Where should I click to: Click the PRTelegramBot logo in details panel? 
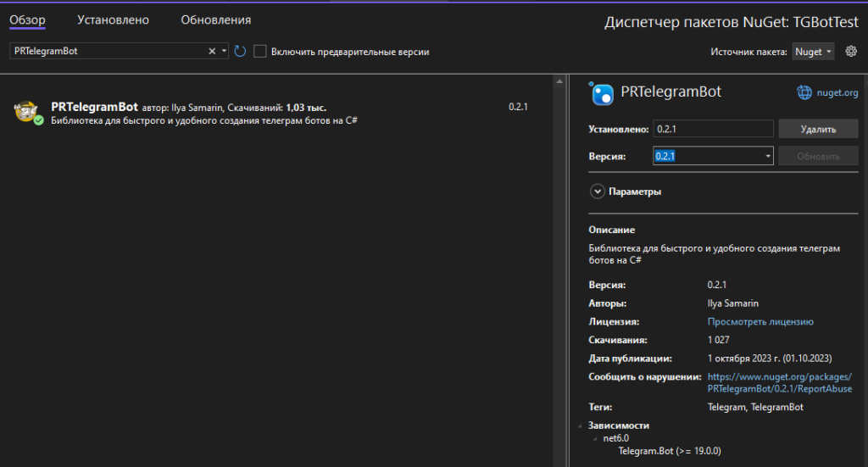click(x=601, y=93)
